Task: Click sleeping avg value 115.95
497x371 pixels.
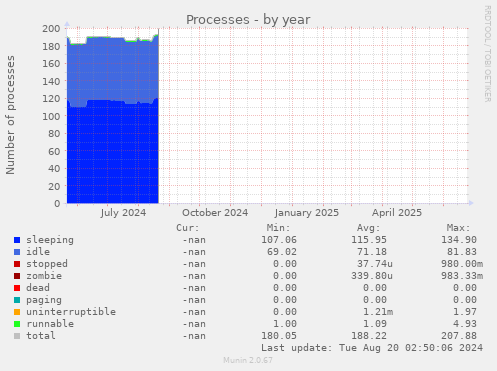Action: [x=369, y=240]
